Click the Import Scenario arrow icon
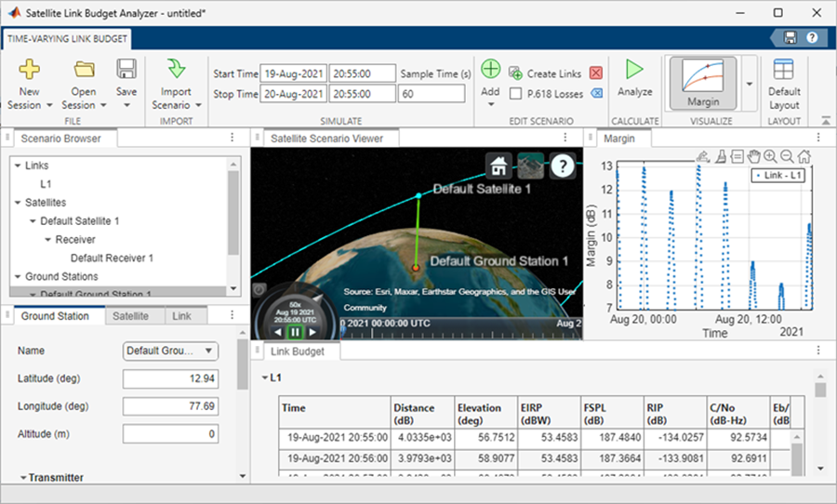 [177, 70]
